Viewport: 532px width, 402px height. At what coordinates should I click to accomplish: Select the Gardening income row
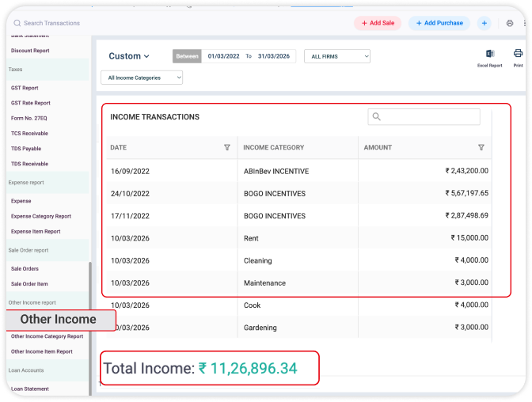[299, 328]
